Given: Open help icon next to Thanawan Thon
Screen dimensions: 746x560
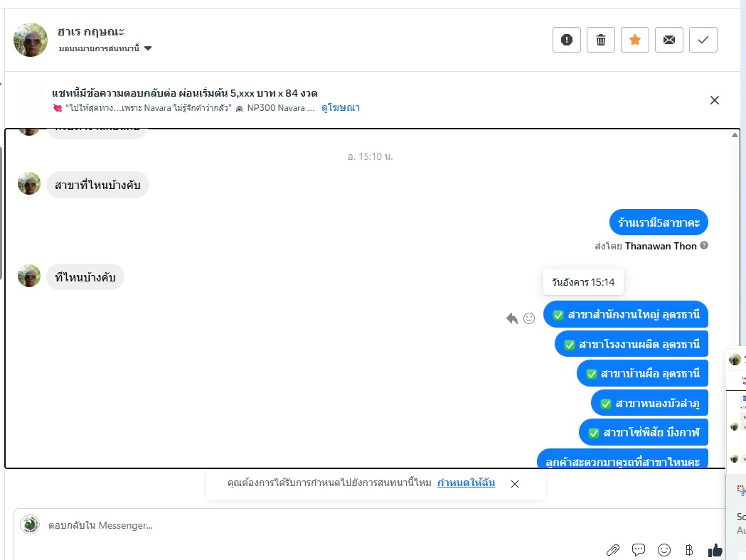Looking at the screenshot, I should 704,245.
